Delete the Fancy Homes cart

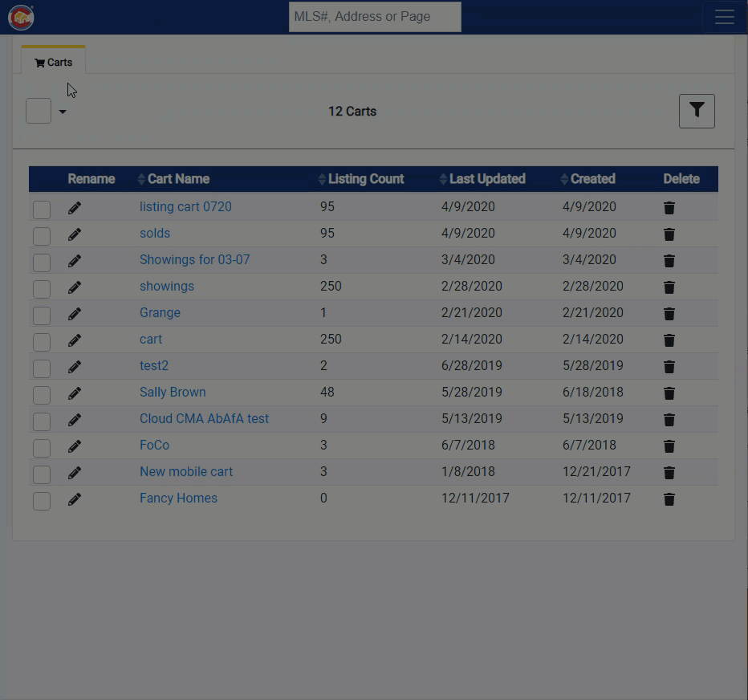tap(669, 499)
